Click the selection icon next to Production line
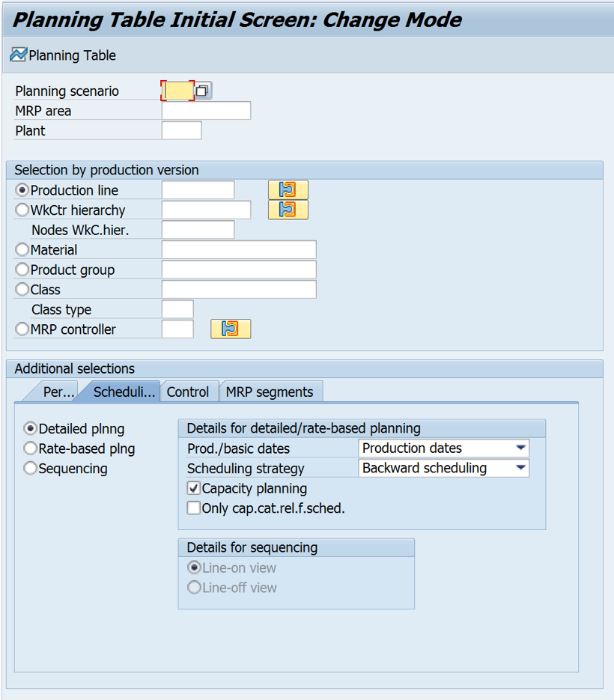 (x=288, y=189)
